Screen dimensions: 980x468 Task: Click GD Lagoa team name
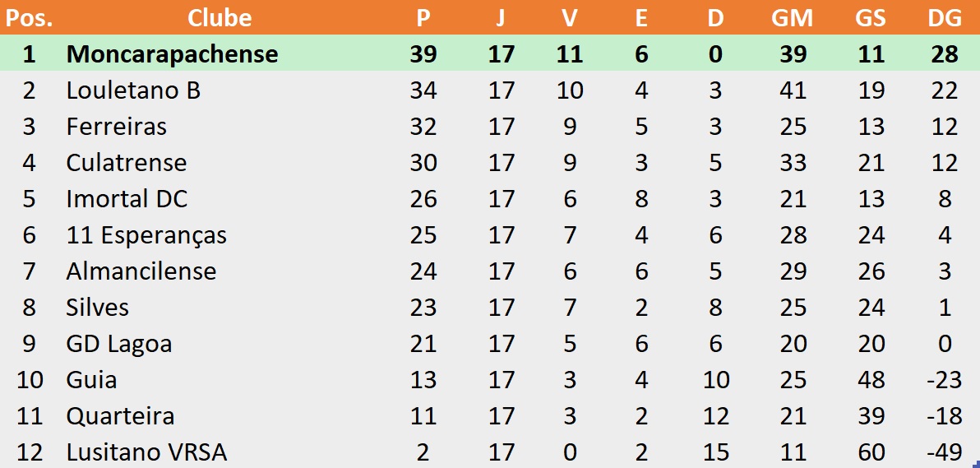coord(118,344)
